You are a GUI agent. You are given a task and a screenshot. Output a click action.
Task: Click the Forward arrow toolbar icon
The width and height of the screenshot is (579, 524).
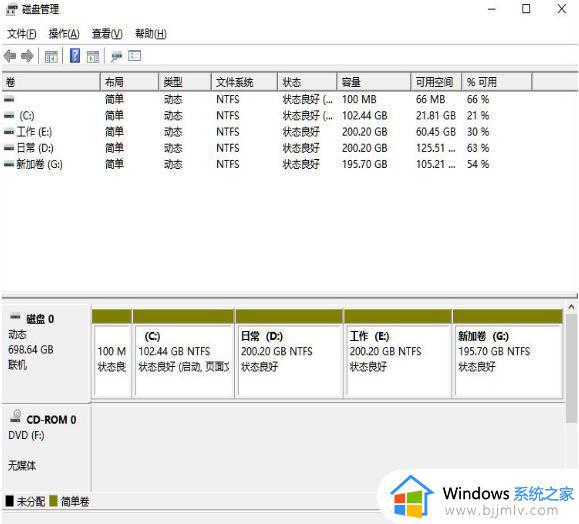coord(27,56)
